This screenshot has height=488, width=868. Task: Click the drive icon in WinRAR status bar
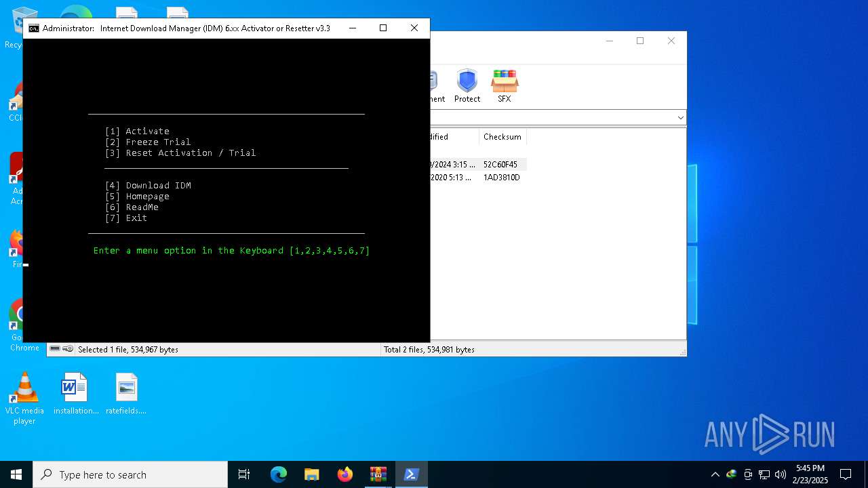(55, 349)
